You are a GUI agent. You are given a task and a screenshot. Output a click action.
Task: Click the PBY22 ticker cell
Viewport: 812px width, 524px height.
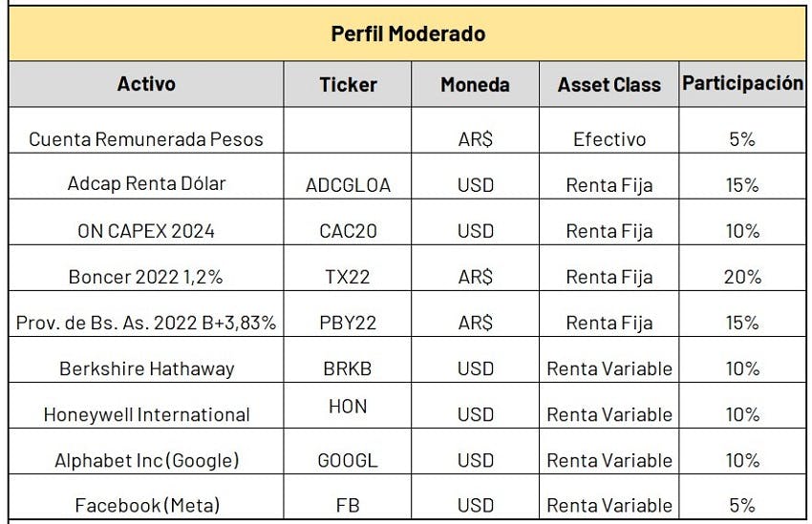(x=348, y=314)
